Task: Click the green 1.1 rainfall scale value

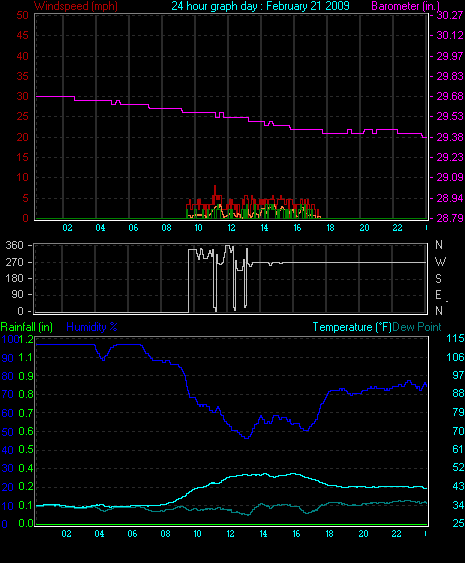Action: [x=25, y=357]
